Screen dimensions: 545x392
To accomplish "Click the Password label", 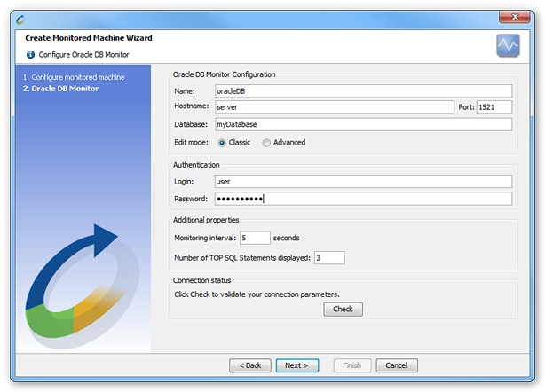I will [x=191, y=199].
